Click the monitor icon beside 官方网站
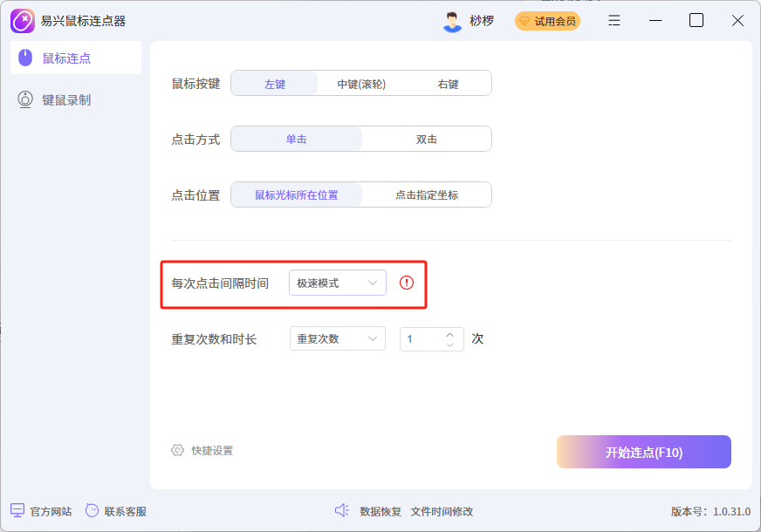 [17, 511]
